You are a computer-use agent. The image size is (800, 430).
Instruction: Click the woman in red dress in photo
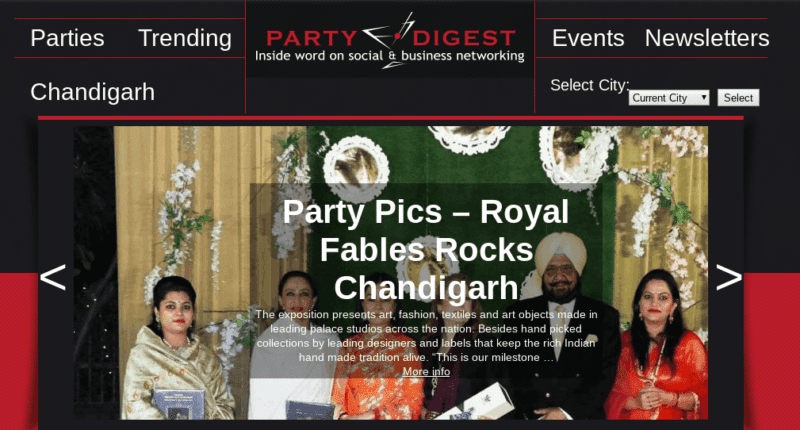[x=657, y=347]
